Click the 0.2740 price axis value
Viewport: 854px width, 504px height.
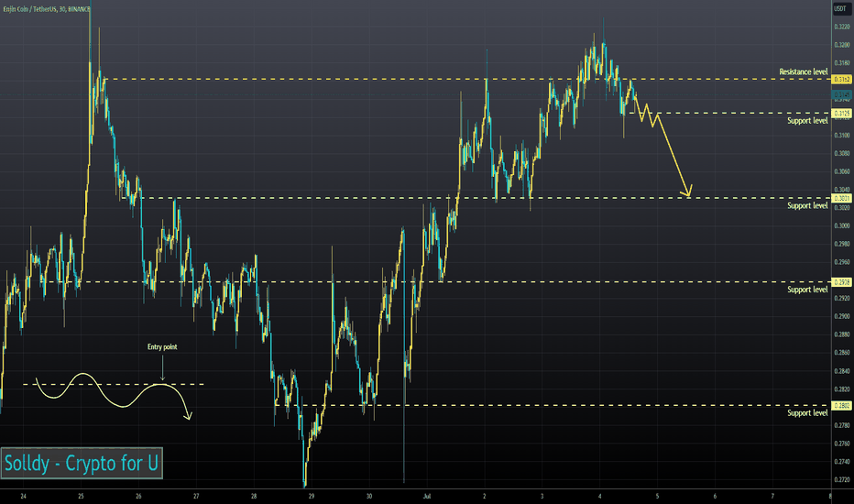click(x=841, y=462)
